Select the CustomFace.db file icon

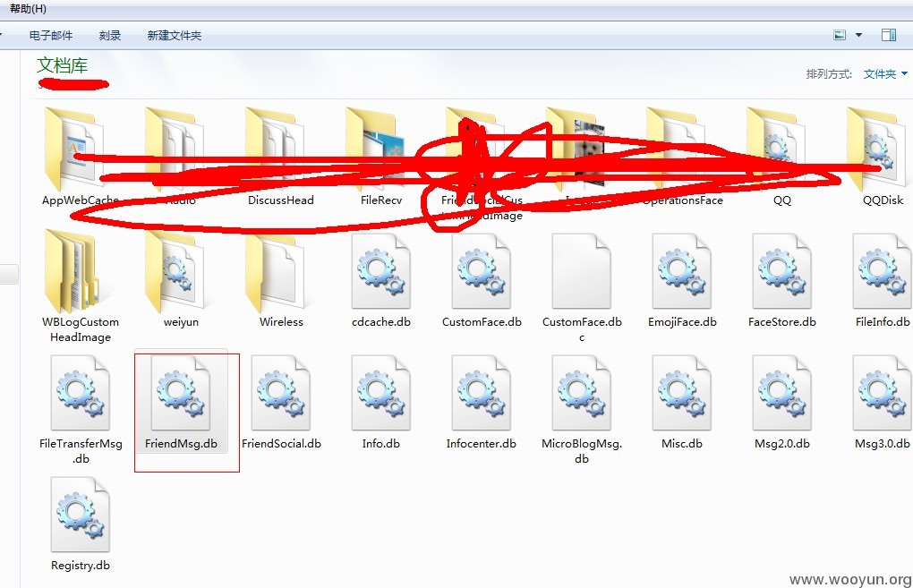[x=482, y=271]
